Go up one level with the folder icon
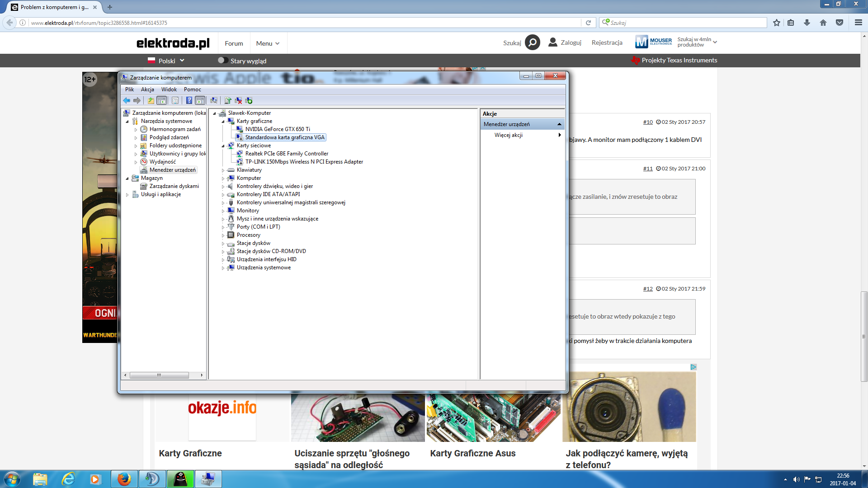Image resolution: width=868 pixels, height=488 pixels. (x=151, y=100)
